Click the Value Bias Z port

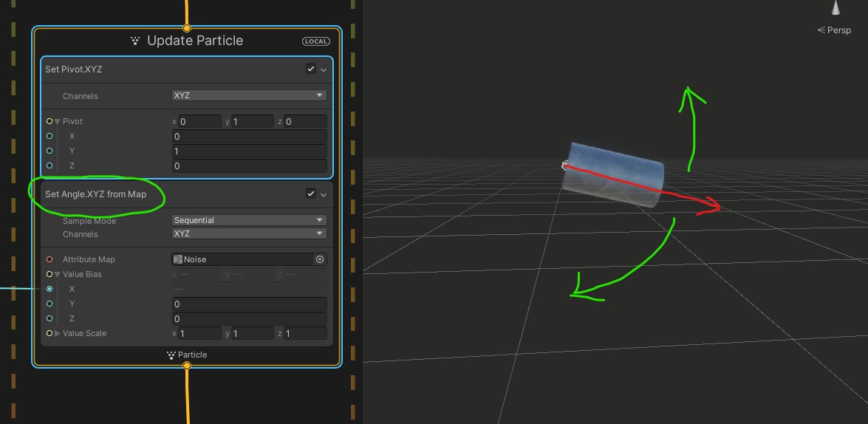point(49,318)
